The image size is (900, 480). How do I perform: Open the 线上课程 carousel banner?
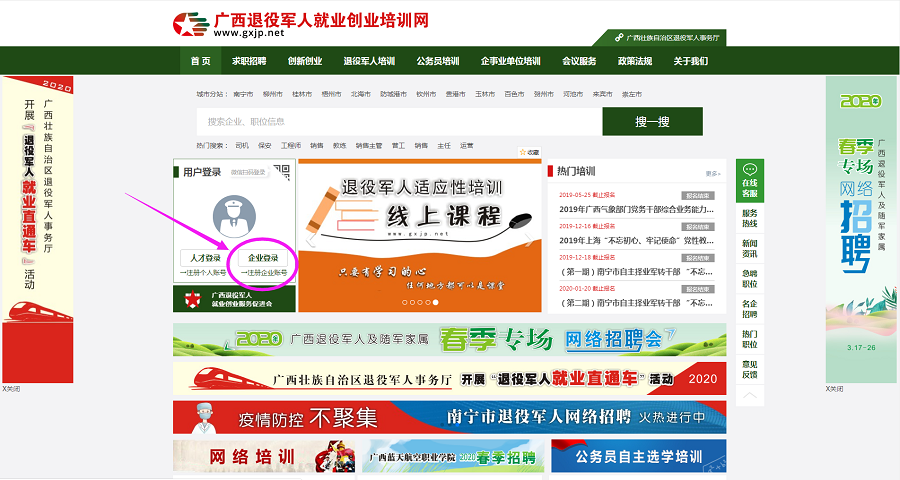click(420, 236)
